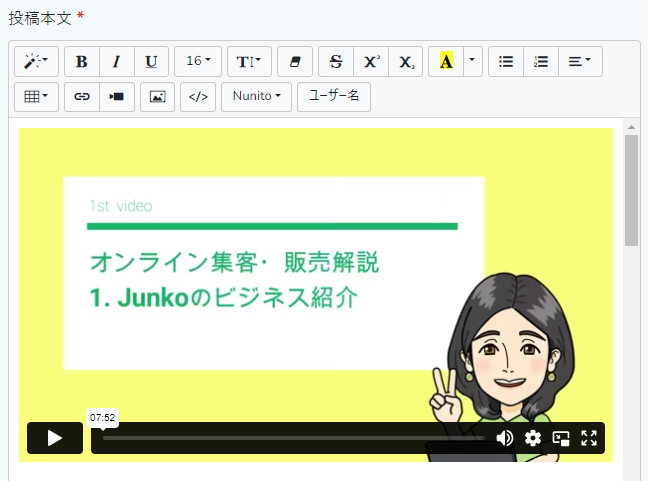
Task: Insert a picture into the editor
Action: (x=157, y=97)
